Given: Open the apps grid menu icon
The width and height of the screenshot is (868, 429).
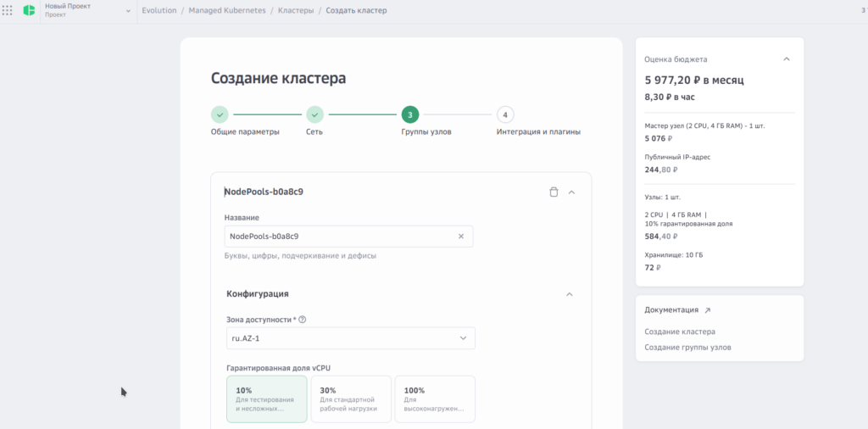Looking at the screenshot, I should 8,11.
